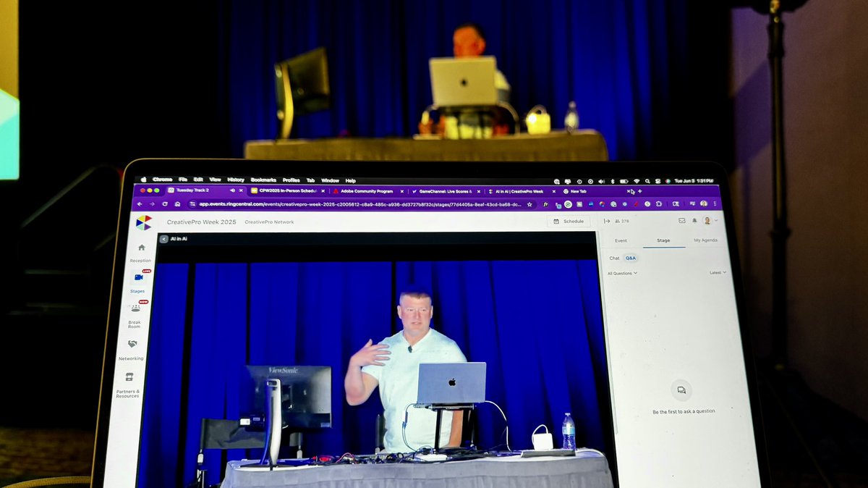The height and width of the screenshot is (488, 868).
Task: Open the Break Room sidebar icon
Action: click(135, 308)
